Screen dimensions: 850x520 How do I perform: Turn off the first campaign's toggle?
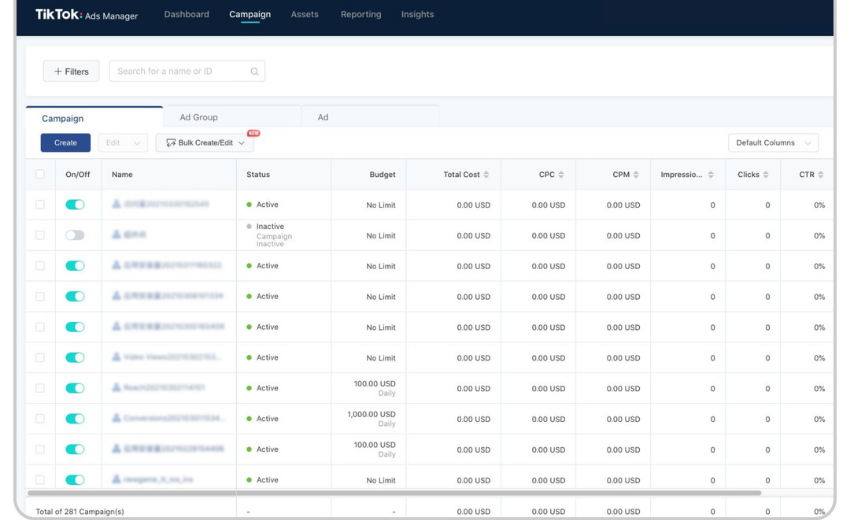[x=75, y=205]
